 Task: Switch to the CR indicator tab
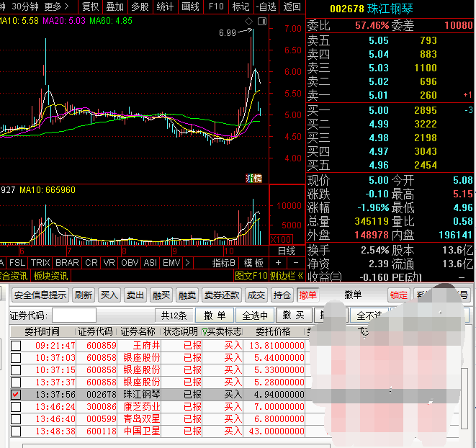tap(91, 263)
